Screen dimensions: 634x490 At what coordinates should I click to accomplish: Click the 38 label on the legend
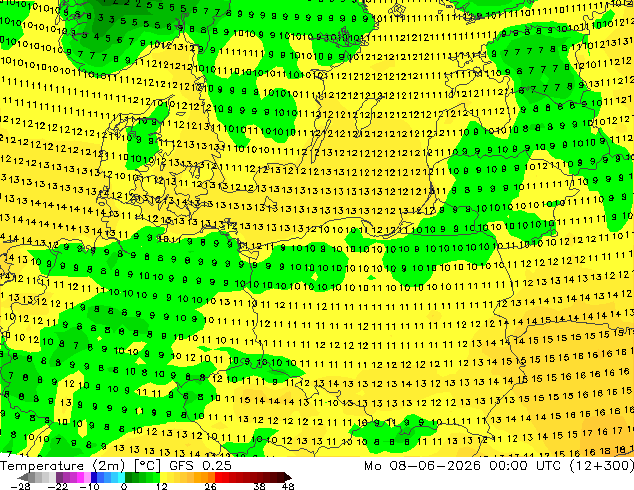coord(259,486)
